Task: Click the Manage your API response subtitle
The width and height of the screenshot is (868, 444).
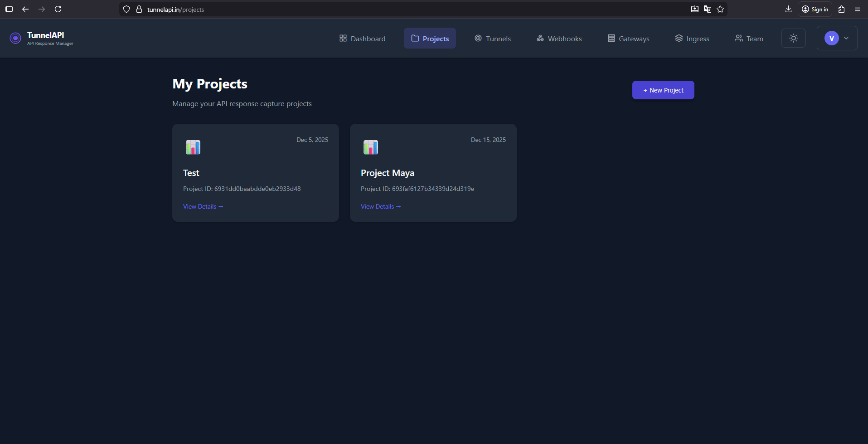Action: [242, 104]
